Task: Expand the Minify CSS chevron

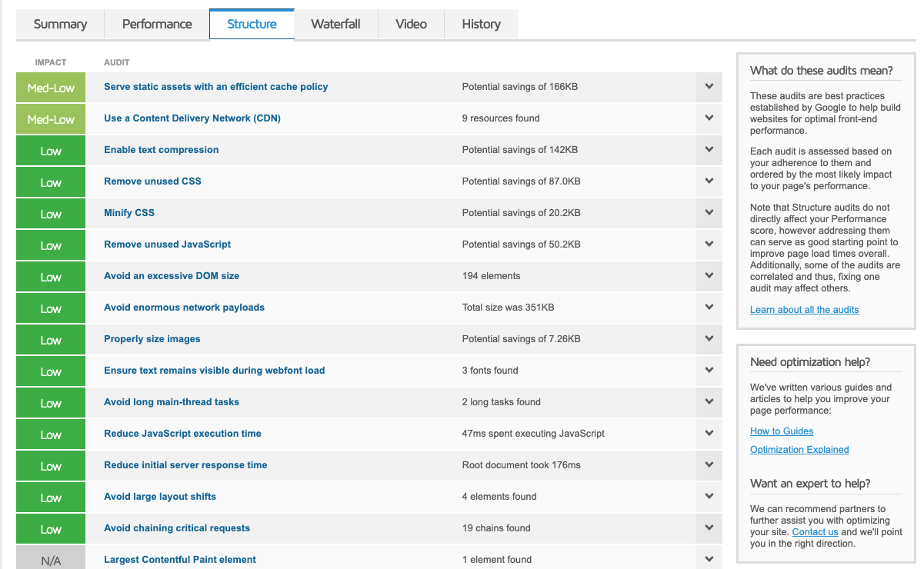Action: click(709, 213)
